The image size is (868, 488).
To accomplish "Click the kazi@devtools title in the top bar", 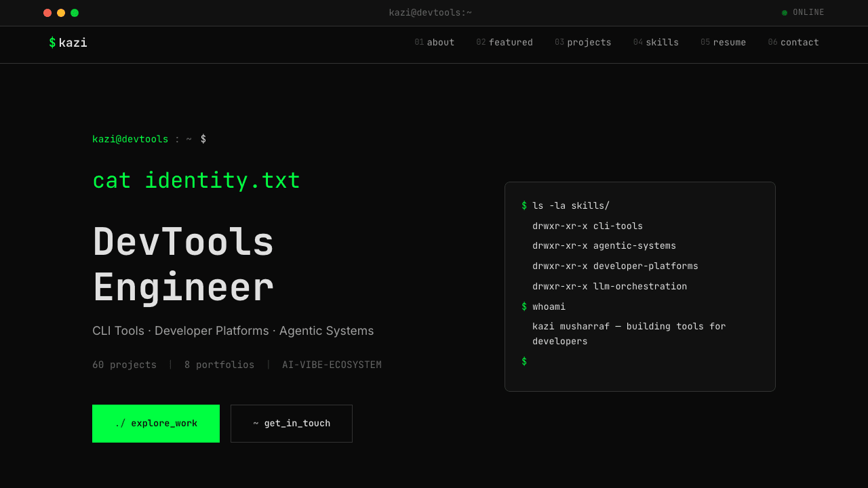I will [431, 12].
